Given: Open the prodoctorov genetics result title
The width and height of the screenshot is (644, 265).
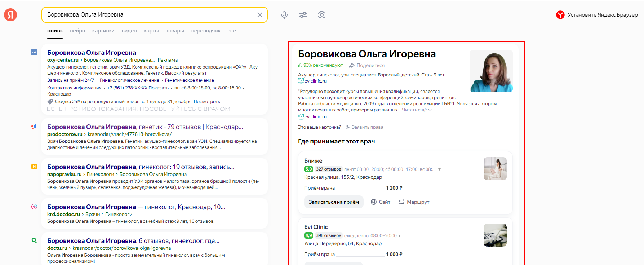Looking at the screenshot, I should [145, 127].
